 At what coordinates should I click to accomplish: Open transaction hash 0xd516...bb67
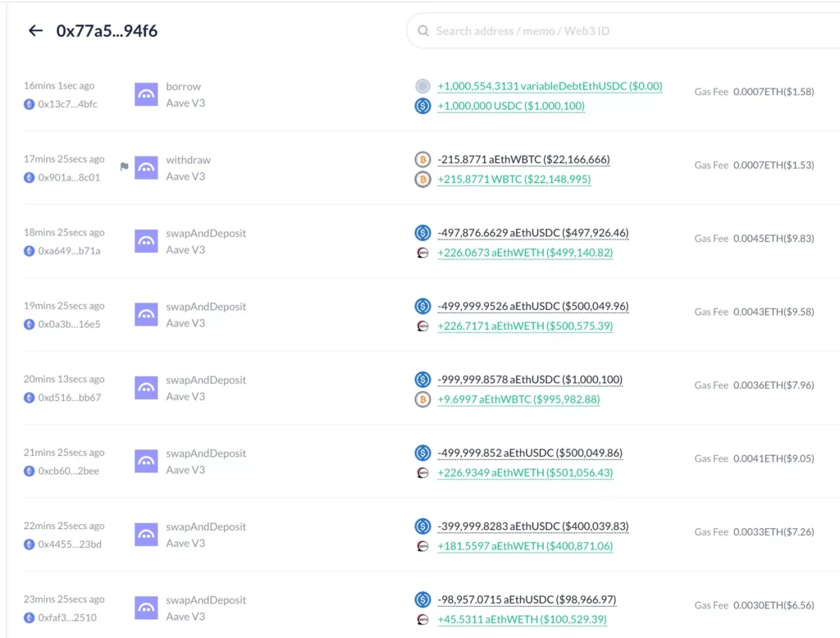point(70,398)
